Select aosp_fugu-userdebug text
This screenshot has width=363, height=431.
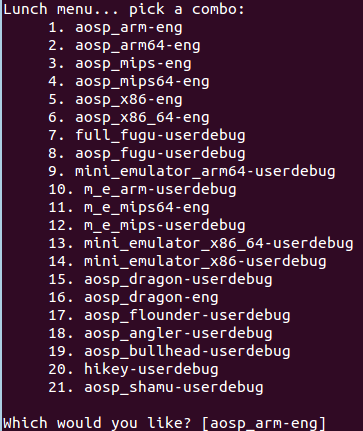pos(160,154)
